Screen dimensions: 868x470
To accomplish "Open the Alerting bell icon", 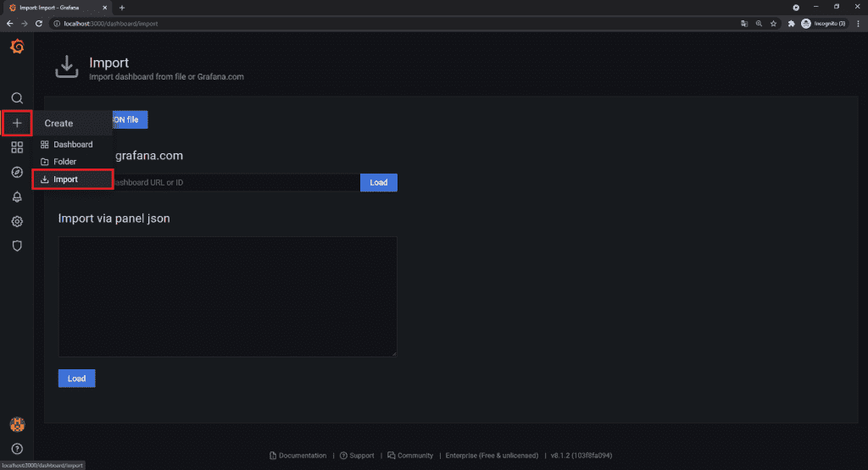I will [x=17, y=196].
